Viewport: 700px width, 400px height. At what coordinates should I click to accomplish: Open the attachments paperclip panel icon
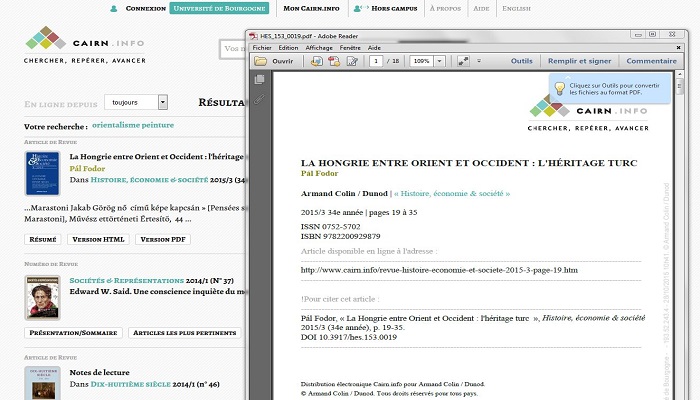tap(259, 100)
